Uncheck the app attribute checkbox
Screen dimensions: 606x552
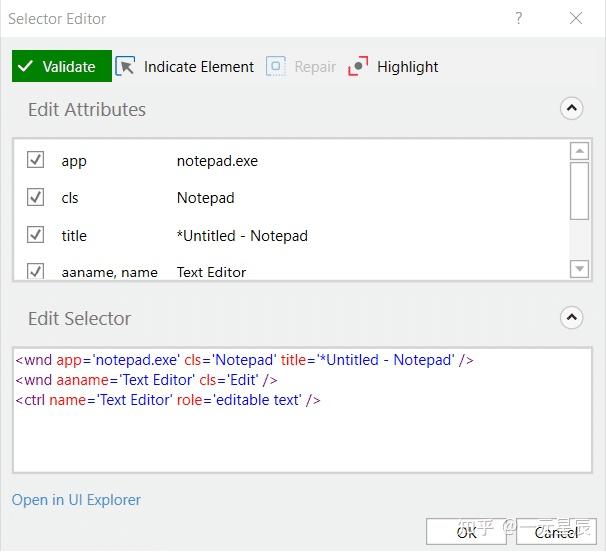(35, 160)
